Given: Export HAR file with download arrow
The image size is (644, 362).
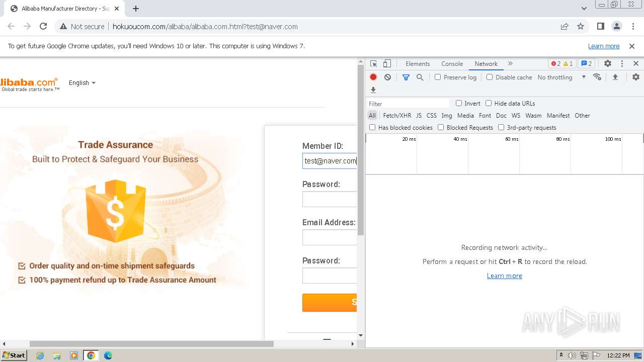Looking at the screenshot, I should (x=373, y=90).
